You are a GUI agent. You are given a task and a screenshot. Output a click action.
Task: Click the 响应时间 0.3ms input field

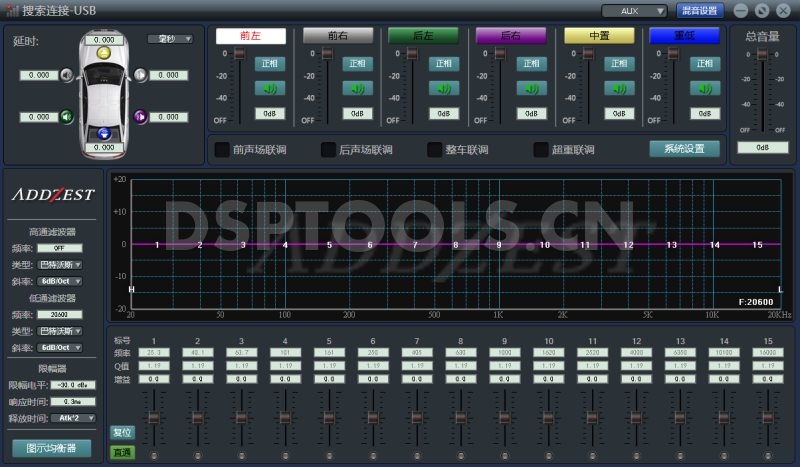73,402
